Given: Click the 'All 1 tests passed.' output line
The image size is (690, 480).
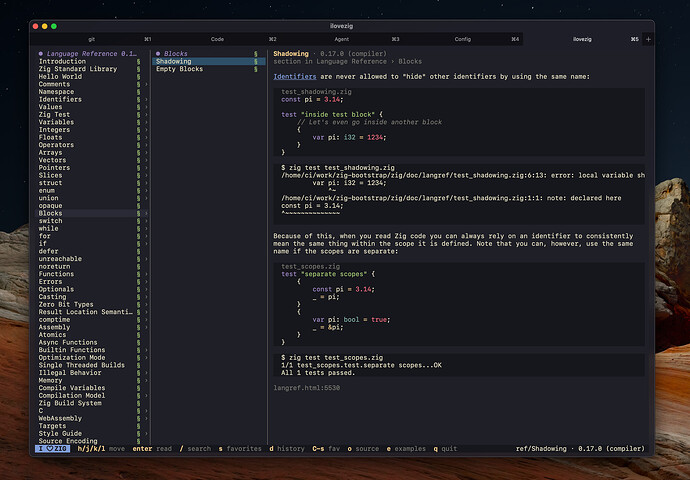Looking at the screenshot, I should tap(318, 373).
